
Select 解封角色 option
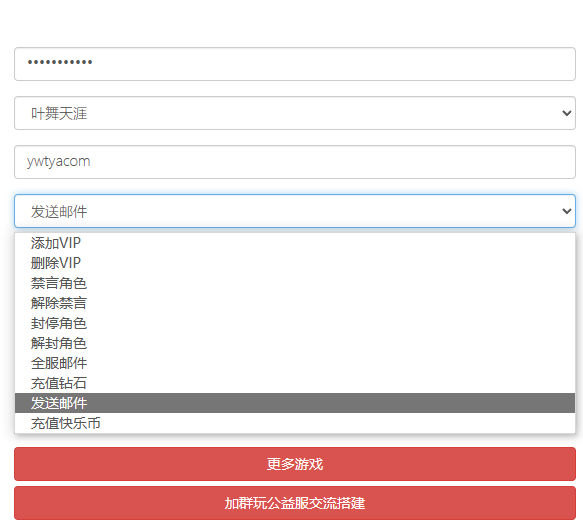pyautogui.click(x=295, y=343)
